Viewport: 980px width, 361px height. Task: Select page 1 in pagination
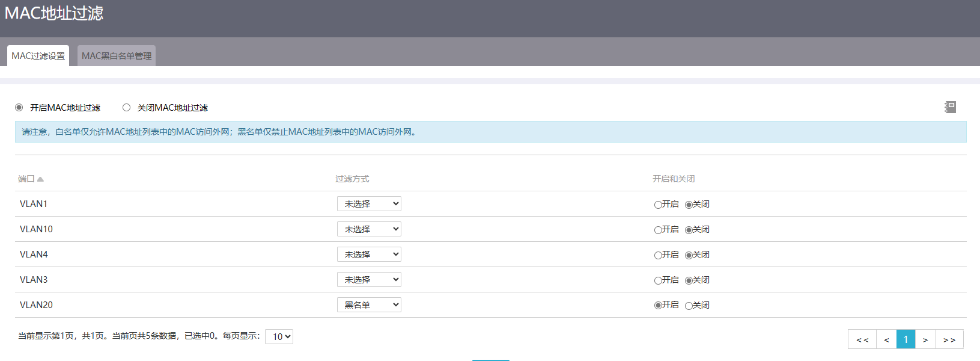[906, 339]
